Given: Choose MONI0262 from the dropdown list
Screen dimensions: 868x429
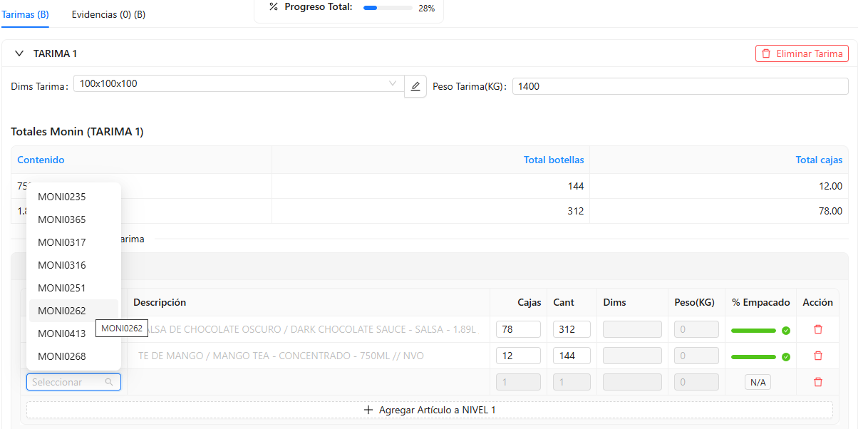Looking at the screenshot, I should click(73, 311).
